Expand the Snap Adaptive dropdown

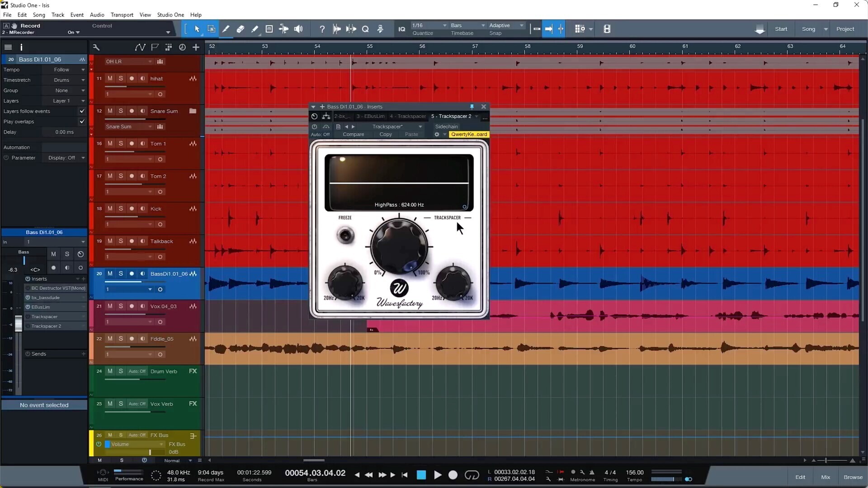(x=506, y=25)
